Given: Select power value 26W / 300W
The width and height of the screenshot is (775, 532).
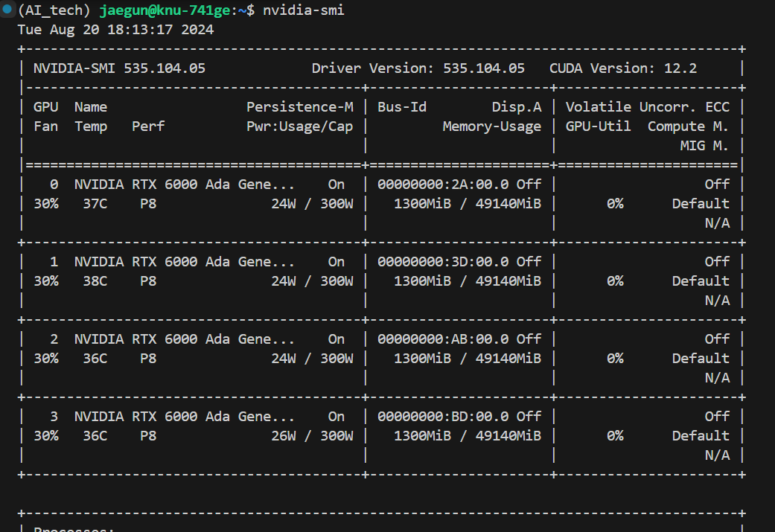Looking at the screenshot, I should tap(312, 436).
